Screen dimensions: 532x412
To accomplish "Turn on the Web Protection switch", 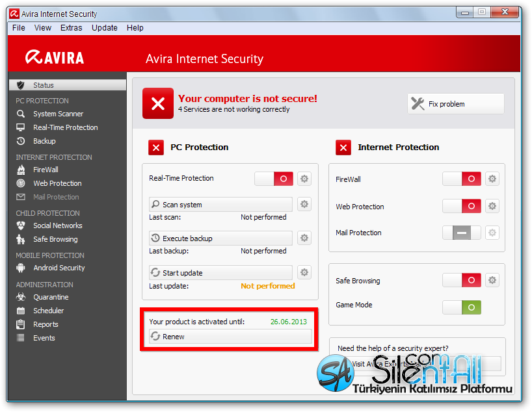I will pos(462,206).
